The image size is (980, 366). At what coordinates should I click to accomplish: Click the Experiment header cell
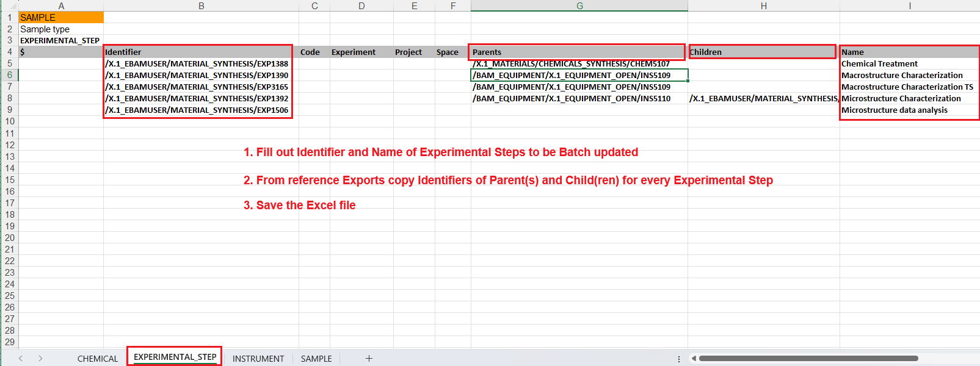[x=361, y=52]
